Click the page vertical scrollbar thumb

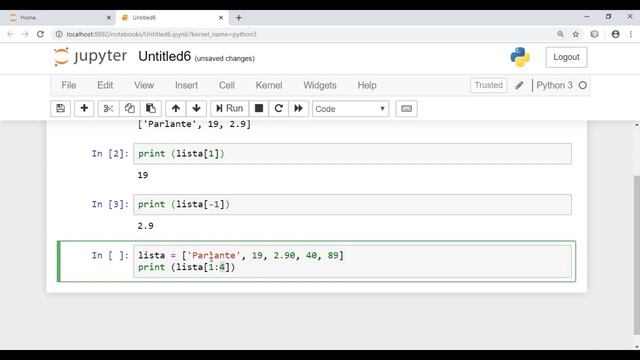(637, 255)
